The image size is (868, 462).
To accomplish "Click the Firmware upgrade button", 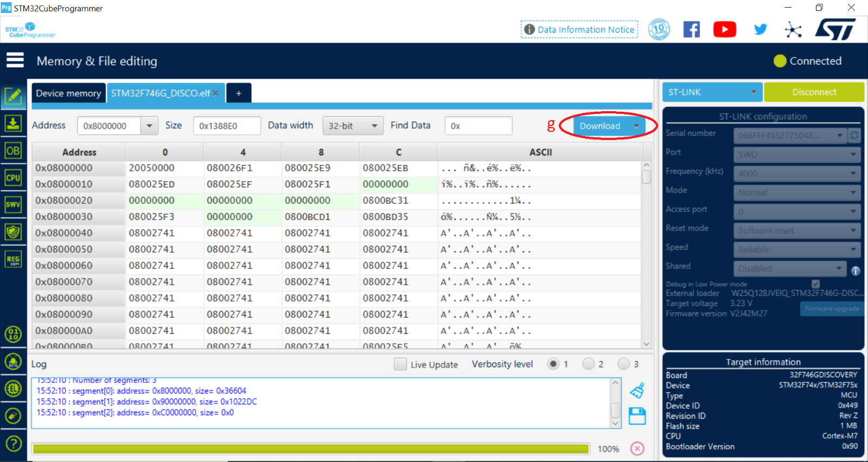I will pyautogui.click(x=832, y=309).
